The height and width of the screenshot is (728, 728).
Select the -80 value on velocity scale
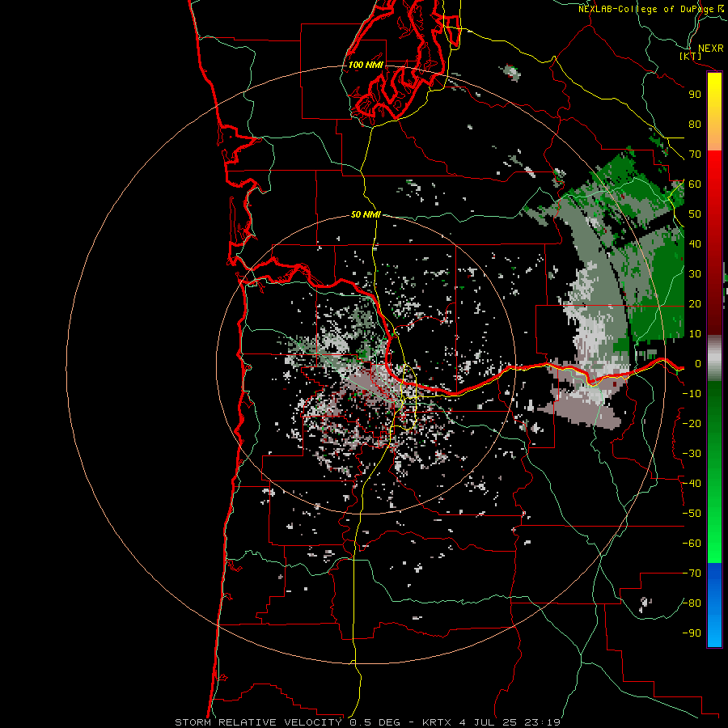click(692, 603)
